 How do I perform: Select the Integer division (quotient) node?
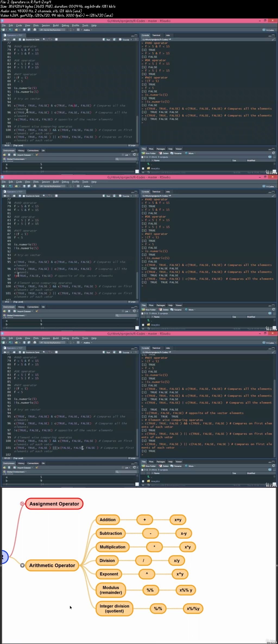(x=114, y=609)
